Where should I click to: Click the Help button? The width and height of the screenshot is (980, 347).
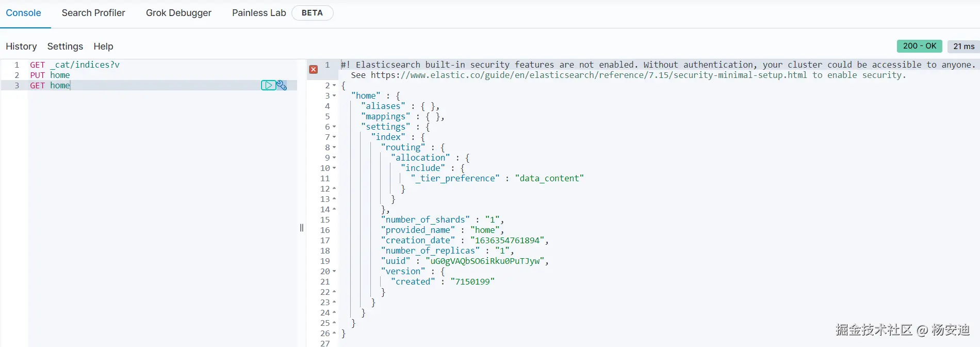coord(103,46)
